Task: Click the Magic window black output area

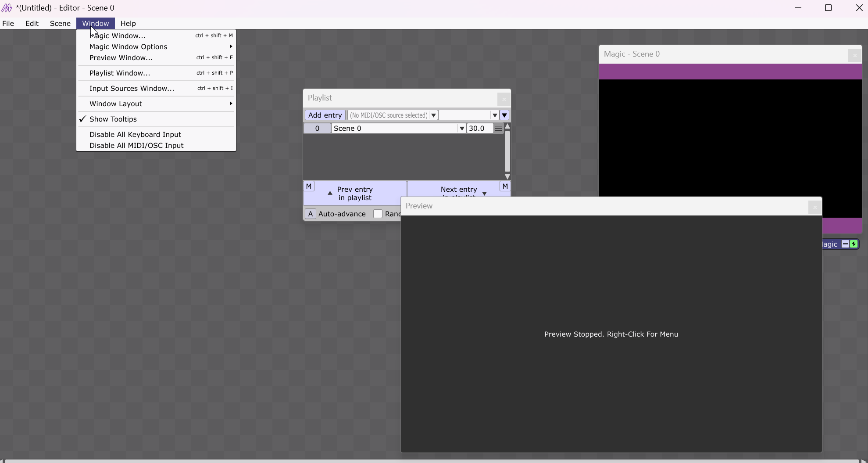Action: 730,138
